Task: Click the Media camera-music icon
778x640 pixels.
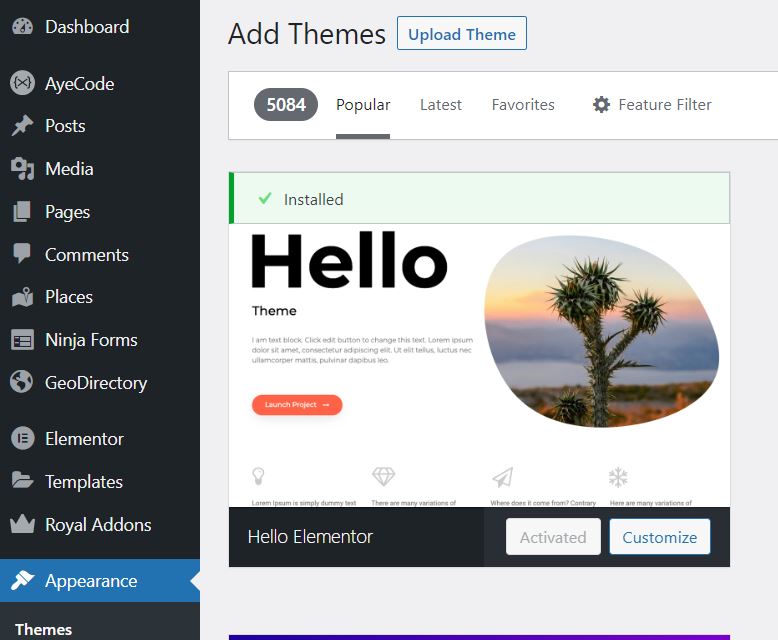Action: click(22, 169)
